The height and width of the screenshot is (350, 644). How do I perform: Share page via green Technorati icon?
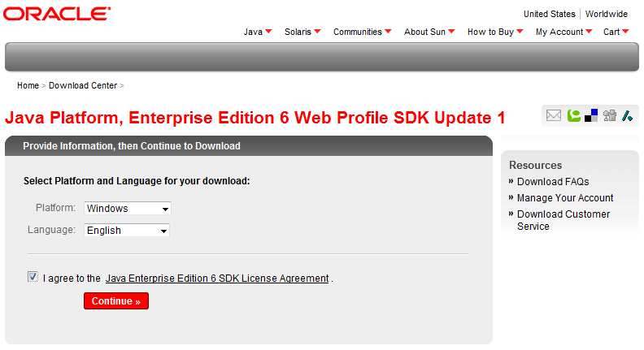coord(574,115)
